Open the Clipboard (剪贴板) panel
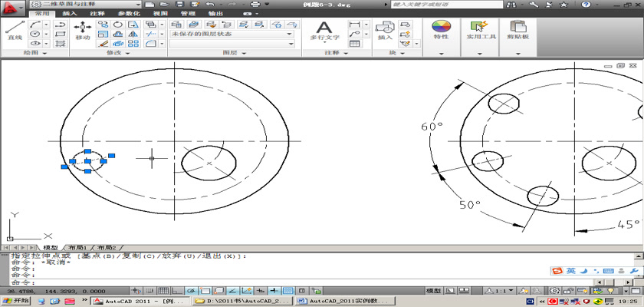 pos(520,30)
